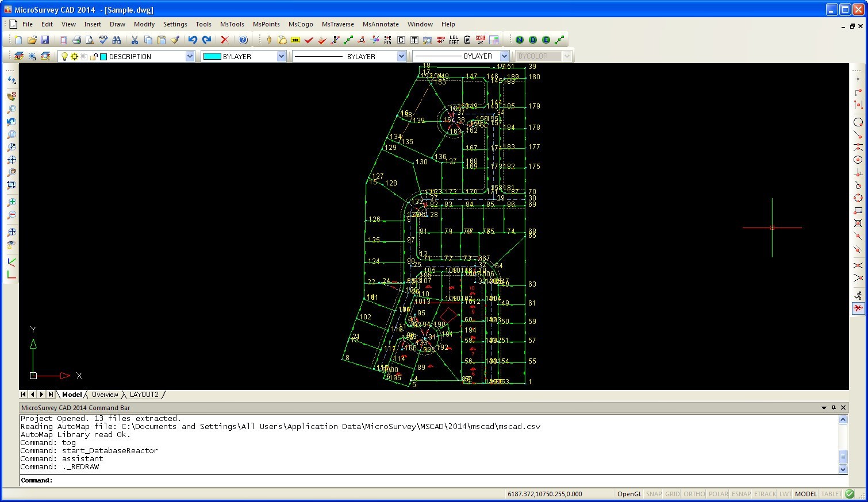Viewport: 868px width, 502px height.
Task: Click the green D circle icon
Action: coord(533,40)
